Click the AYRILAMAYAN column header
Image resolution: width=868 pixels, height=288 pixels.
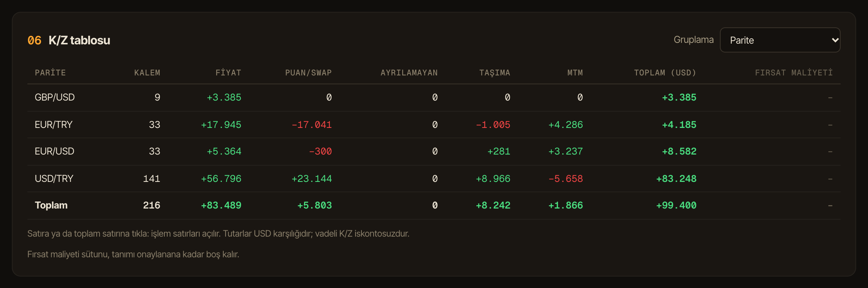click(x=409, y=72)
